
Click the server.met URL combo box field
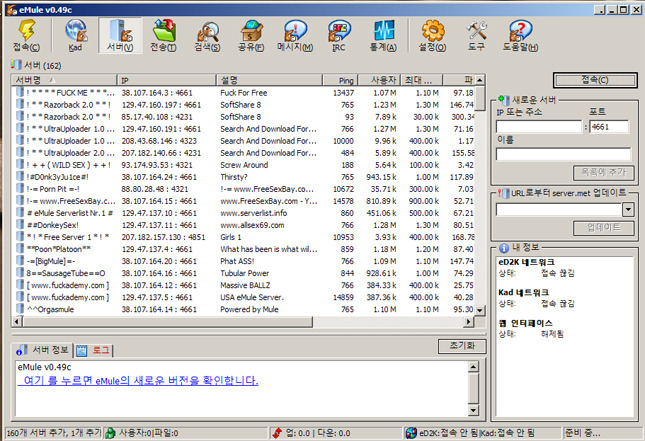click(x=559, y=209)
